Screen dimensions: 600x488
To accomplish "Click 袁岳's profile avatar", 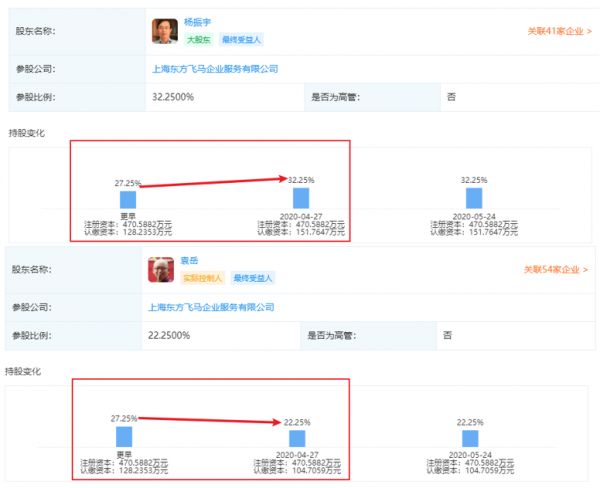I will click(161, 269).
